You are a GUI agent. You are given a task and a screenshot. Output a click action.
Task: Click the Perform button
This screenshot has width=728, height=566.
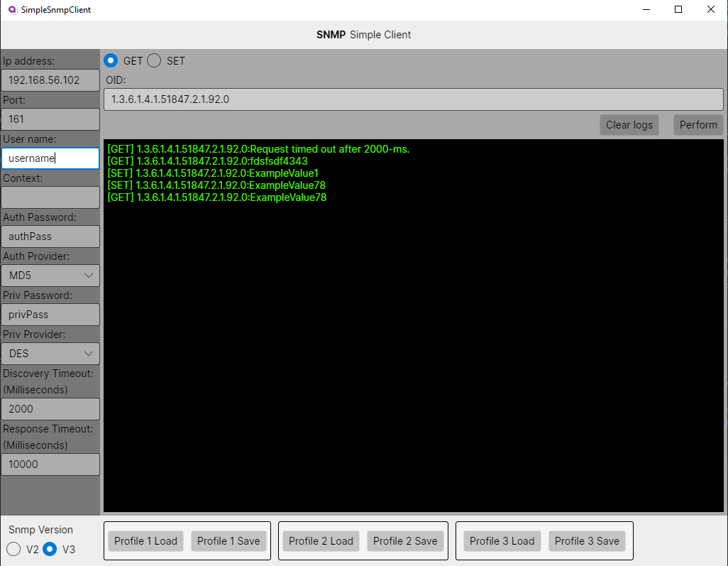coord(698,125)
